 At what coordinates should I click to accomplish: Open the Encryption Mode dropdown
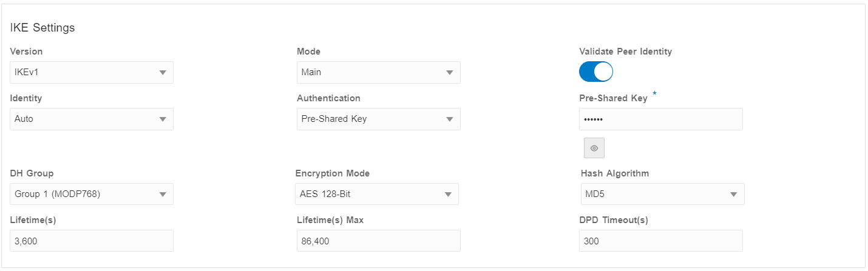point(376,194)
